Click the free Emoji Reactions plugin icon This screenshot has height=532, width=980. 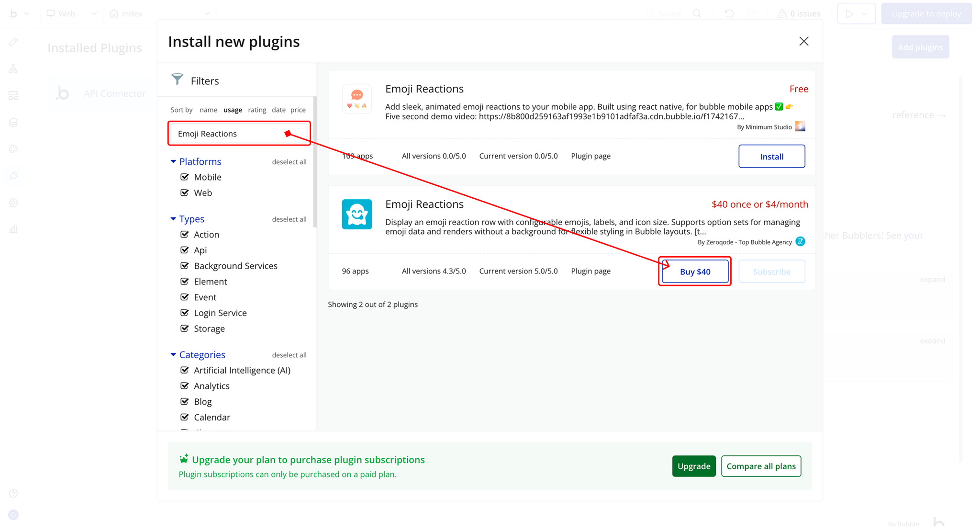click(357, 99)
